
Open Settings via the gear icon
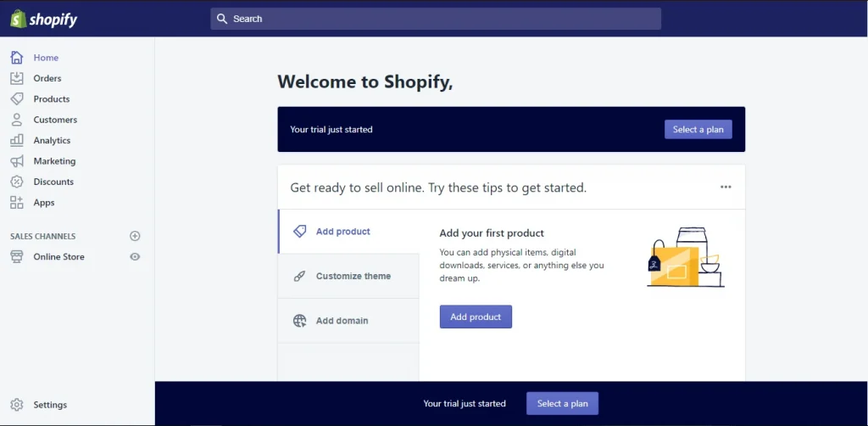click(17, 405)
